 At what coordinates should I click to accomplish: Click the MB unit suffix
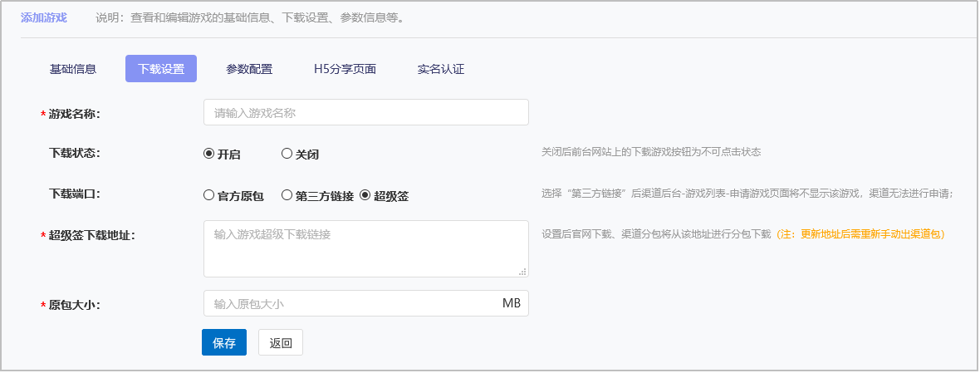click(x=512, y=304)
